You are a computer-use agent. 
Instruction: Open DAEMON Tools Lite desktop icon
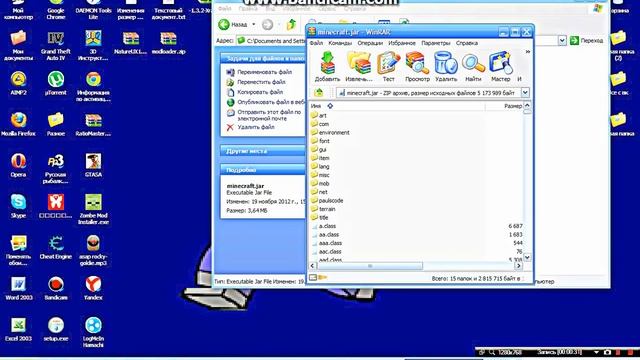coord(93,11)
